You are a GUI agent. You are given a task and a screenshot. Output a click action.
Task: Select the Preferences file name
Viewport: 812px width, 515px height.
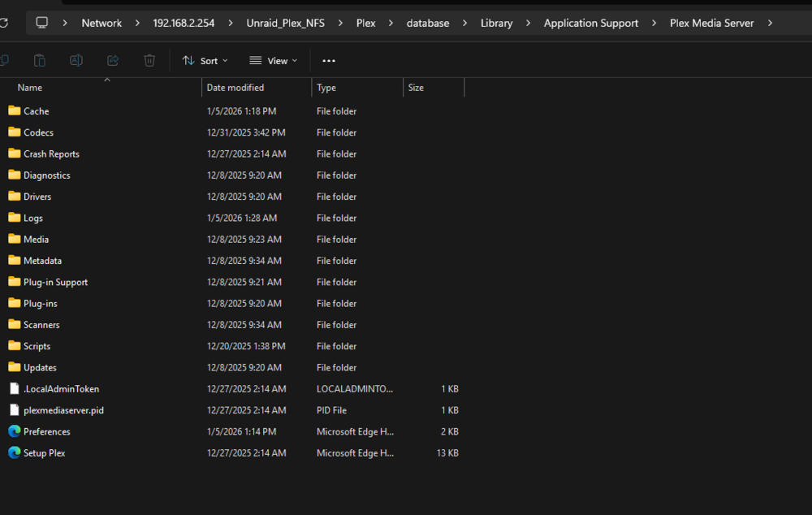click(x=46, y=431)
